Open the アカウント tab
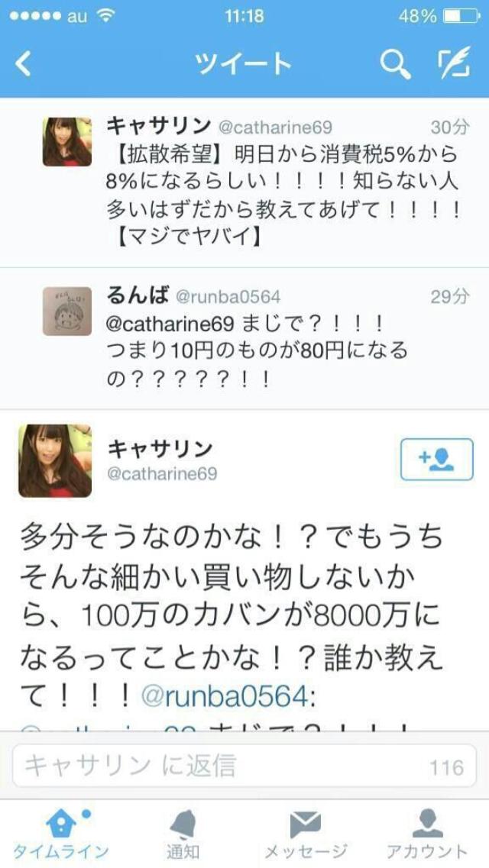489x868 pixels. 428,834
